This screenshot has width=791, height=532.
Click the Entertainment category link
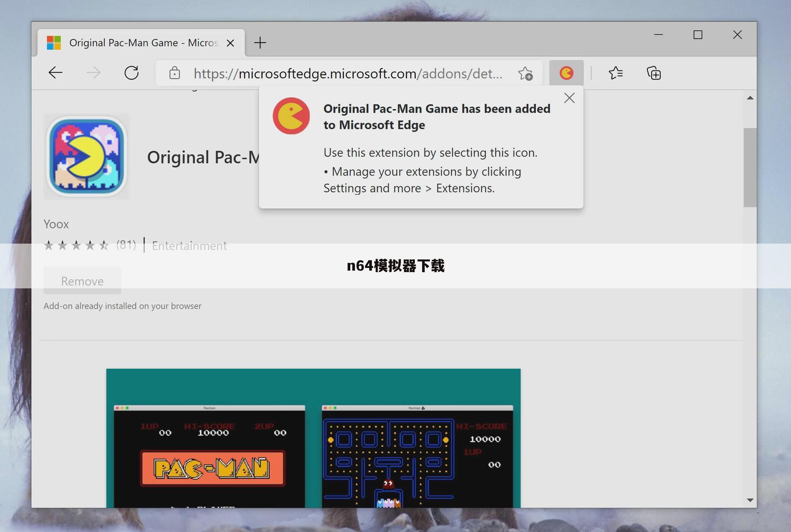pos(189,246)
